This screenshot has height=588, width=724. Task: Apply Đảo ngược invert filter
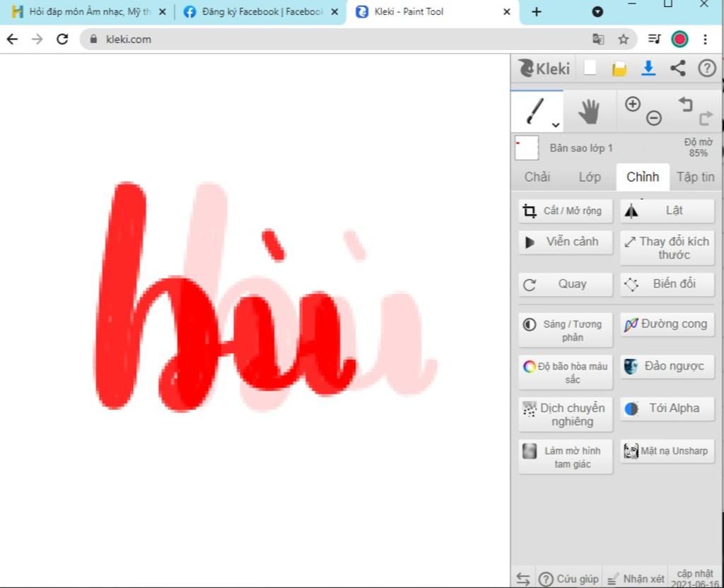tap(667, 367)
